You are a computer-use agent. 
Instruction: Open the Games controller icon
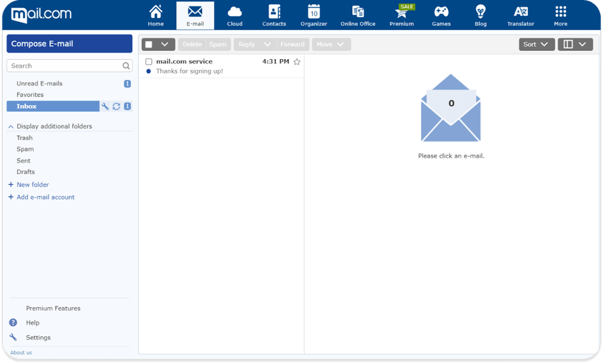coord(441,11)
